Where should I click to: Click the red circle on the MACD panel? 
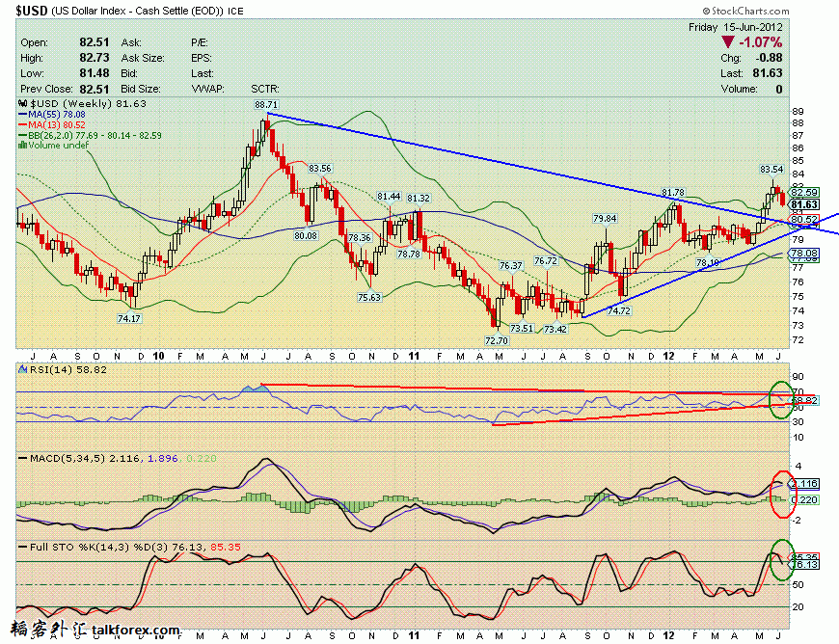coord(783,495)
